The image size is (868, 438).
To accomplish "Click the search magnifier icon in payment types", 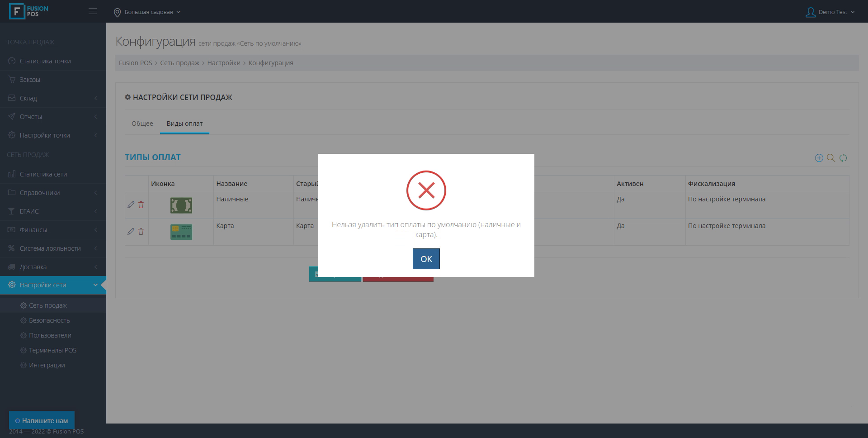I will [x=831, y=158].
